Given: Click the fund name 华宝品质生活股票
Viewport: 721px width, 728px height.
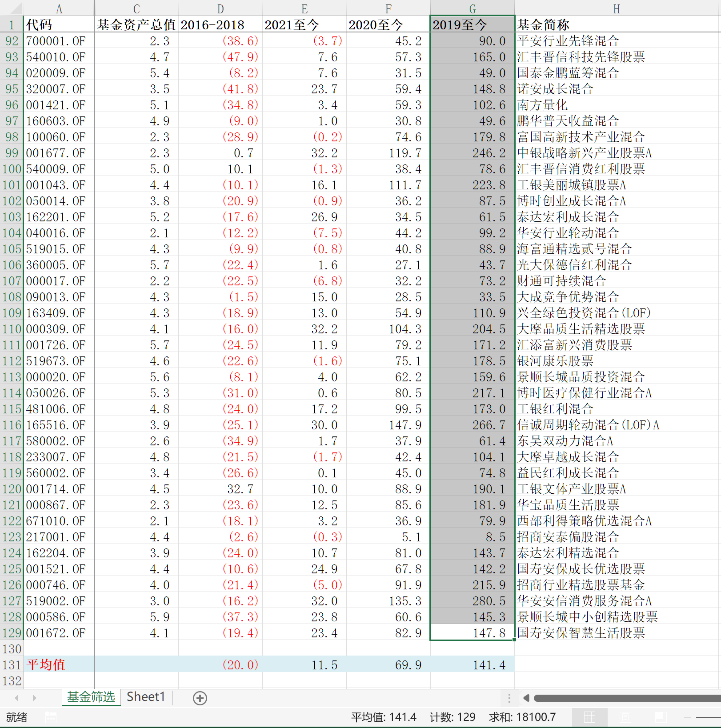Looking at the screenshot, I should tap(568, 505).
